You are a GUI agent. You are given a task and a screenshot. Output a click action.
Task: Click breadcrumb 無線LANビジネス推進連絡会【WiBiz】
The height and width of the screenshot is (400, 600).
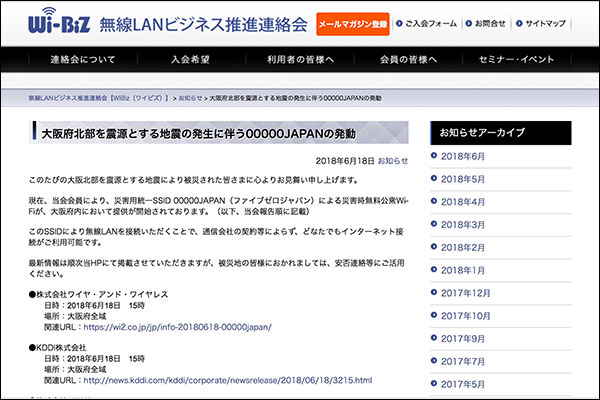pos(98,99)
